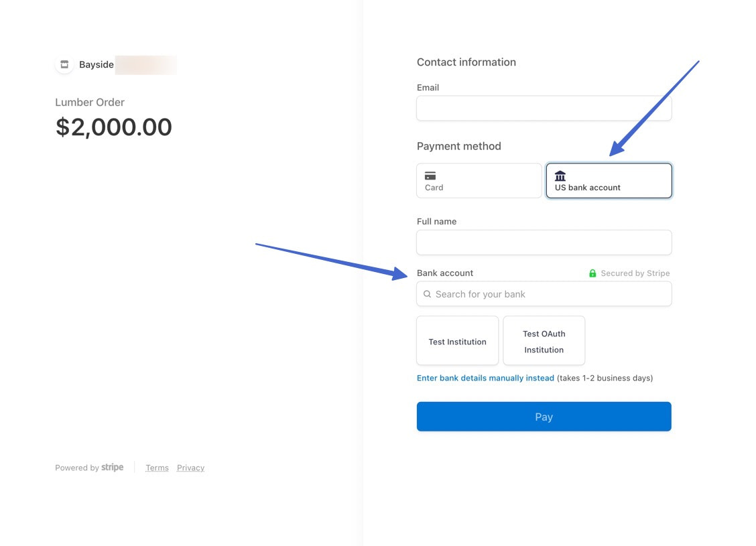Click the Payment method section heading

(x=458, y=146)
